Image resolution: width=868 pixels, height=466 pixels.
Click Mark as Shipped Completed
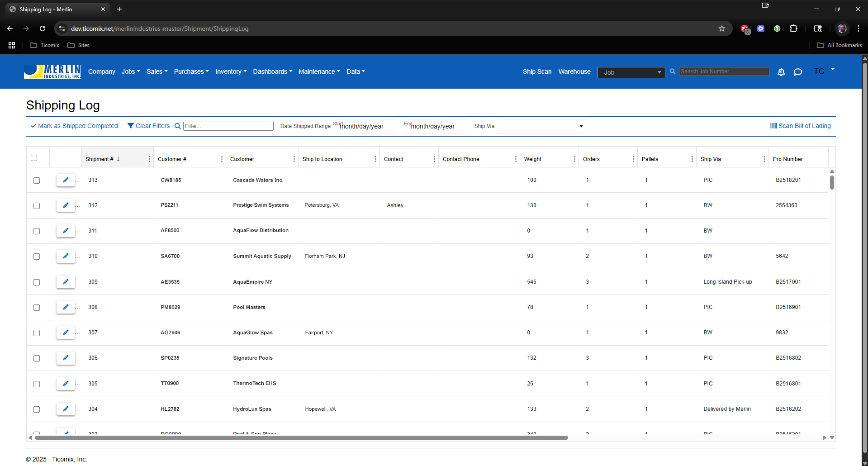(74, 126)
